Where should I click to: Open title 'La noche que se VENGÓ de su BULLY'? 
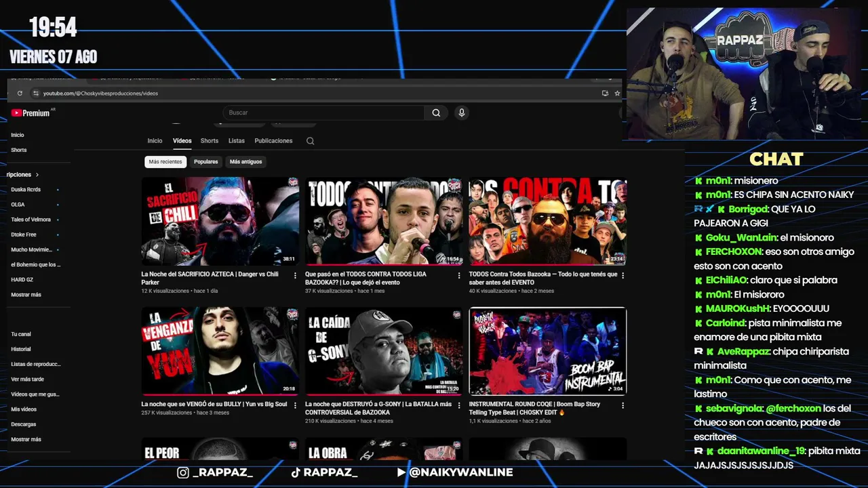tap(214, 405)
